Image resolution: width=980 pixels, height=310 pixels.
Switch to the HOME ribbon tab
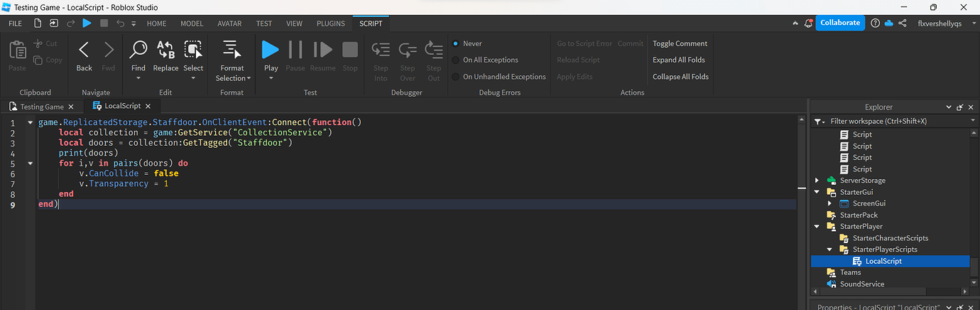pyautogui.click(x=156, y=23)
